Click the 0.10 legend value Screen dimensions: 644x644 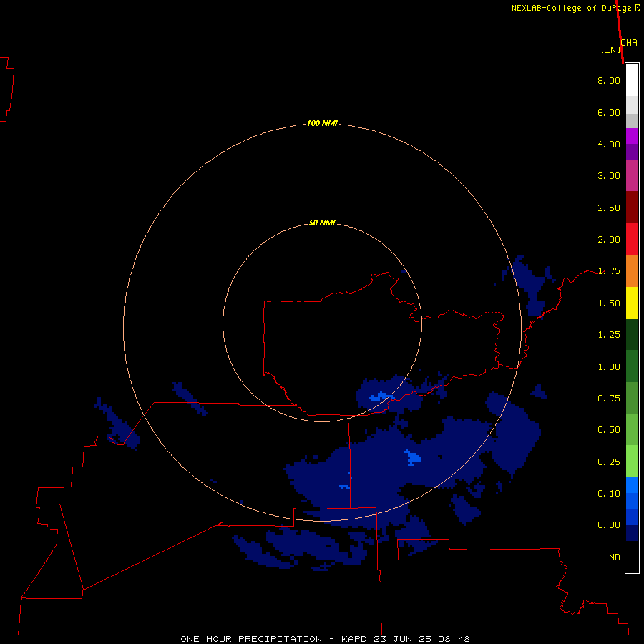609,494
